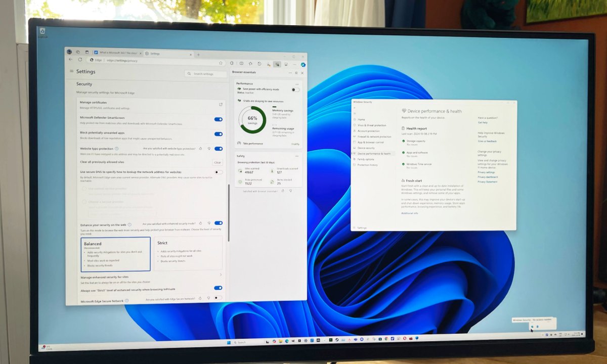Image resolution: width=607 pixels, height=364 pixels.
Task: Open Edge's three-dot Settings and more menu
Action: [294, 65]
